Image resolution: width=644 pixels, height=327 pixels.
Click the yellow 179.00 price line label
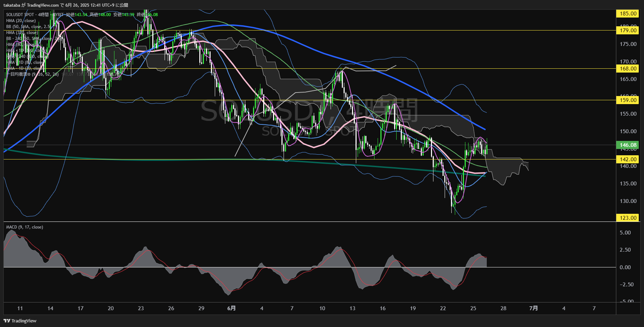tap(628, 30)
